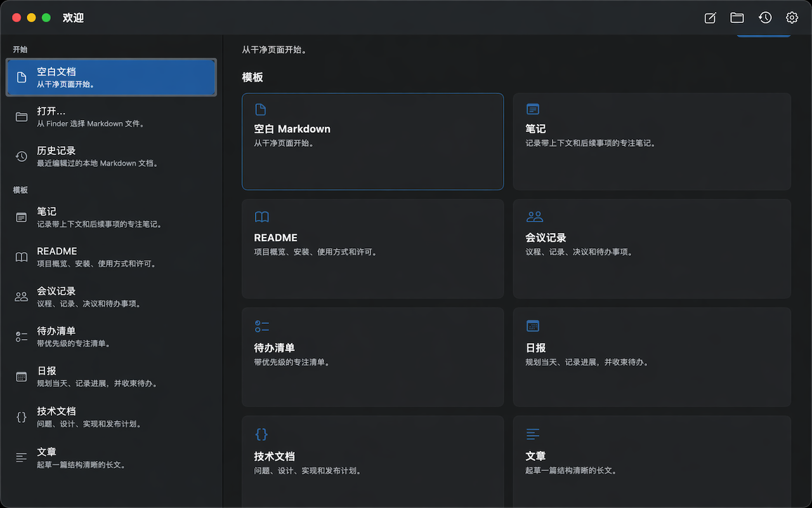Click the calendar icon beside sidebar 日报
The width and height of the screenshot is (812, 508).
(x=22, y=377)
